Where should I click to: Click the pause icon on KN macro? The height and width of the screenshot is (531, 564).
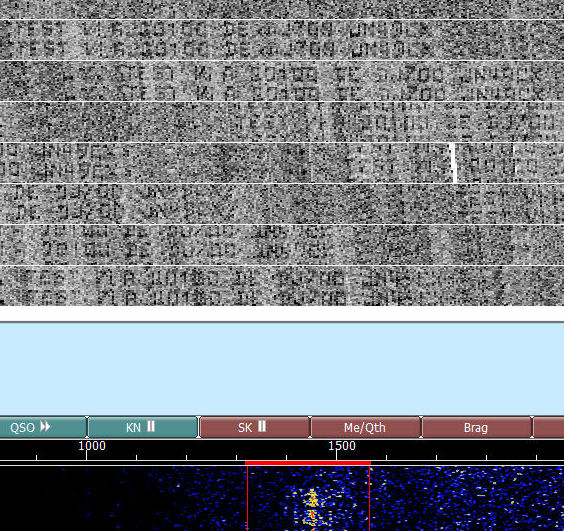tap(151, 427)
